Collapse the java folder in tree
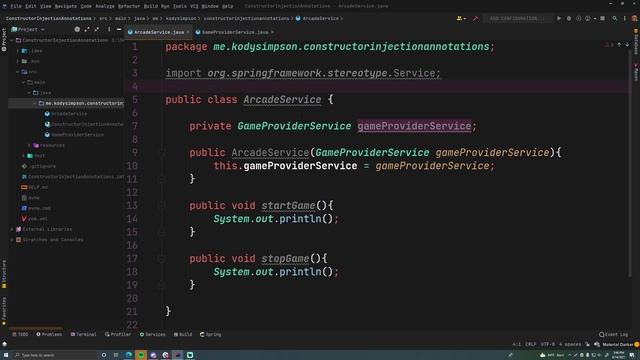640x360 pixels. coord(29,93)
